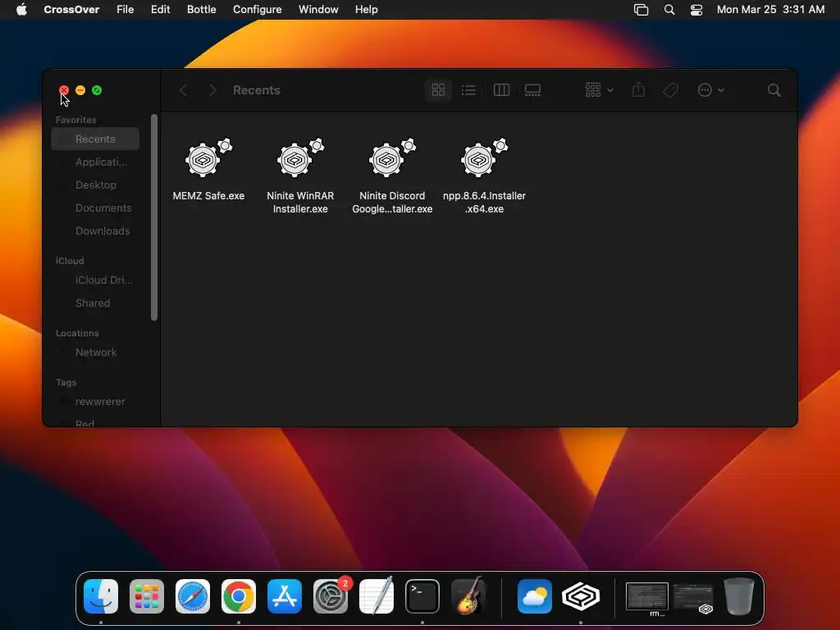Open the CrossOver app menu
The width and height of the screenshot is (840, 630).
point(71,10)
